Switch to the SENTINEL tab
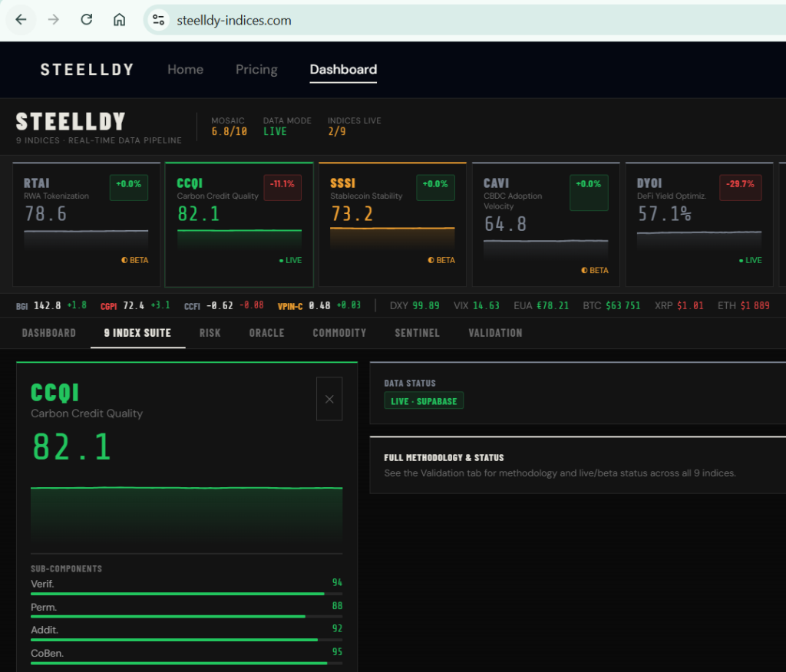This screenshot has height=672, width=786. [x=417, y=333]
